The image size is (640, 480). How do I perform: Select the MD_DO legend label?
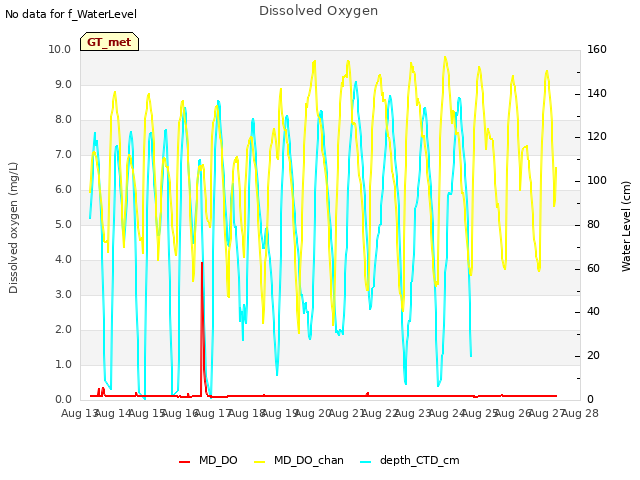[218, 460]
